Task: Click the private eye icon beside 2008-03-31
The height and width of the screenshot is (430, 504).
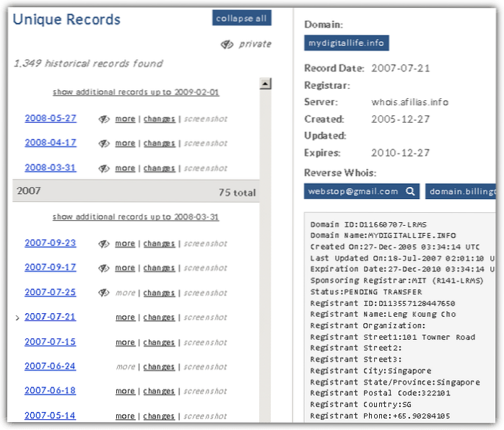Action: pos(104,168)
